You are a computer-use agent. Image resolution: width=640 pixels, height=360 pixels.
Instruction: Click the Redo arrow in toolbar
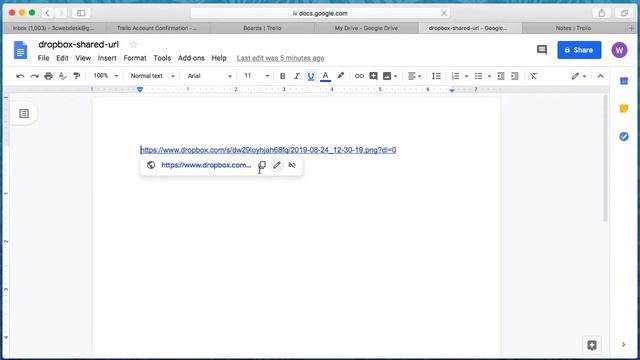click(35, 76)
